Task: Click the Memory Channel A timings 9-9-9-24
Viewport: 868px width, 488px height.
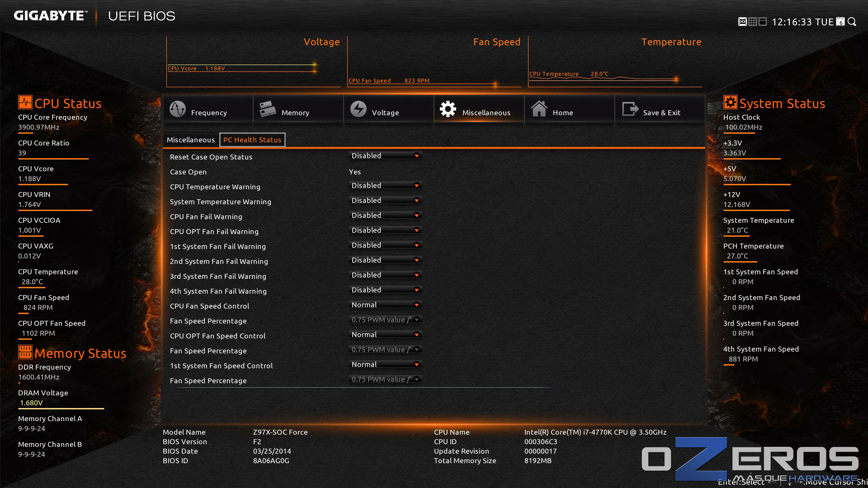Action: pos(32,429)
